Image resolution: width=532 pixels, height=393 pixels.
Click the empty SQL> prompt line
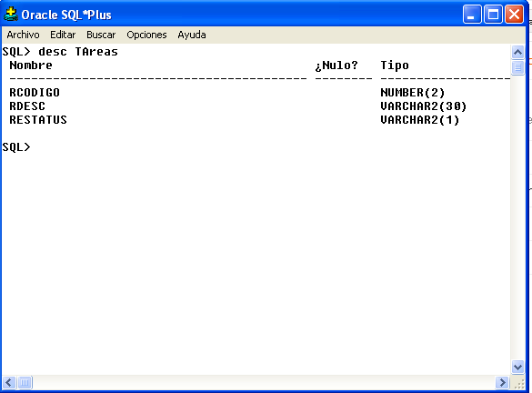[x=16, y=147]
